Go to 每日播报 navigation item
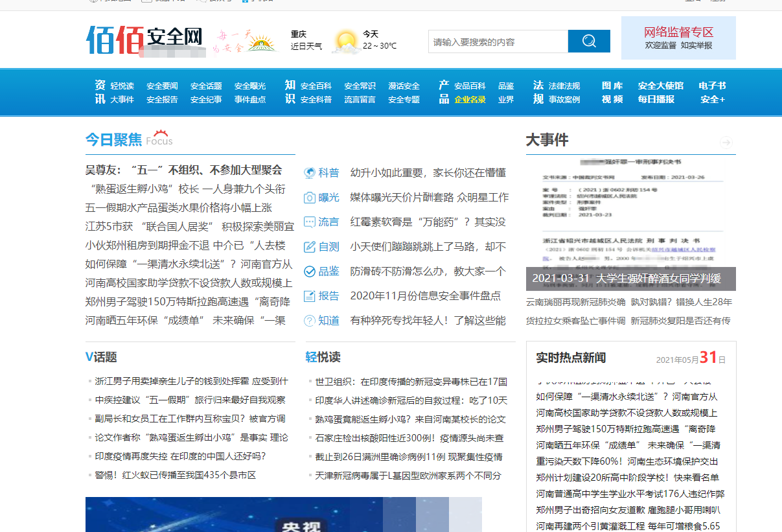 click(656, 99)
